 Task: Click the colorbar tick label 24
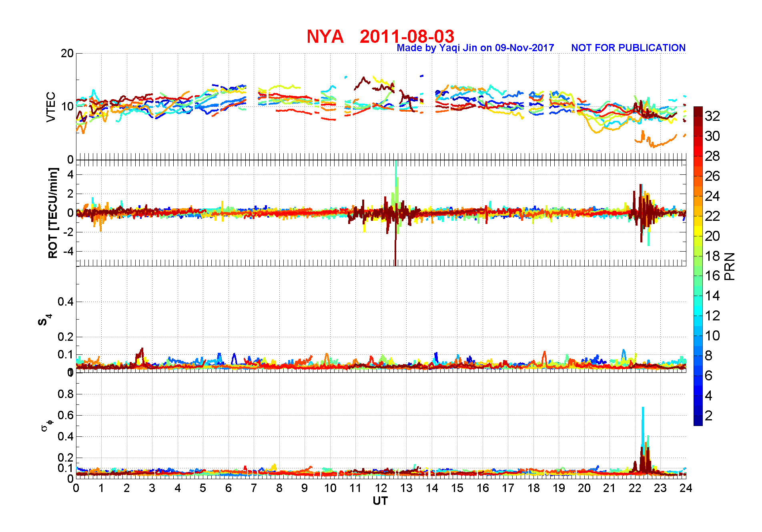tap(712, 196)
